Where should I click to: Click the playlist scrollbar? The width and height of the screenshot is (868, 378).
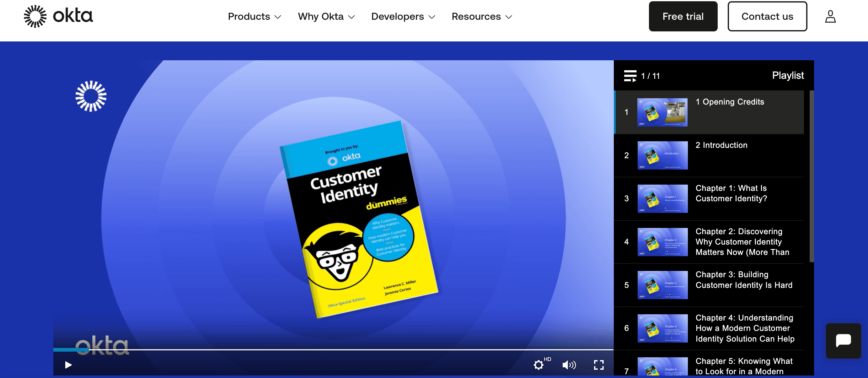pos(811,176)
